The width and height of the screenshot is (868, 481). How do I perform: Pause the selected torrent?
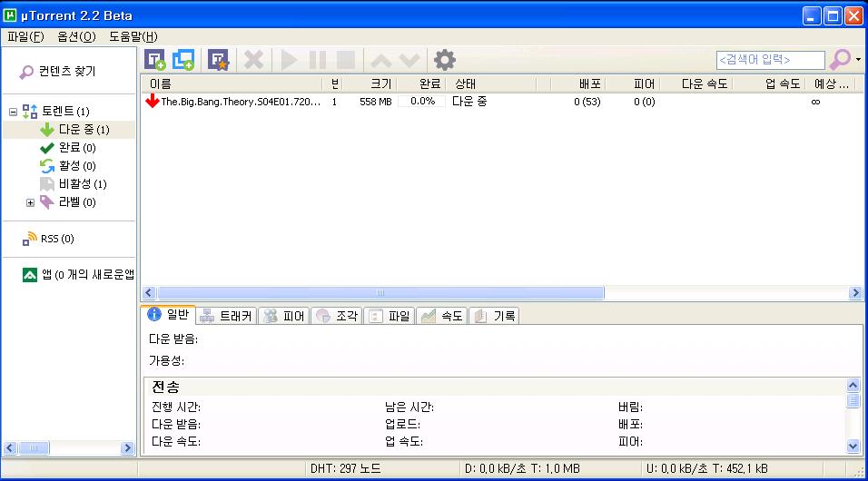(318, 60)
